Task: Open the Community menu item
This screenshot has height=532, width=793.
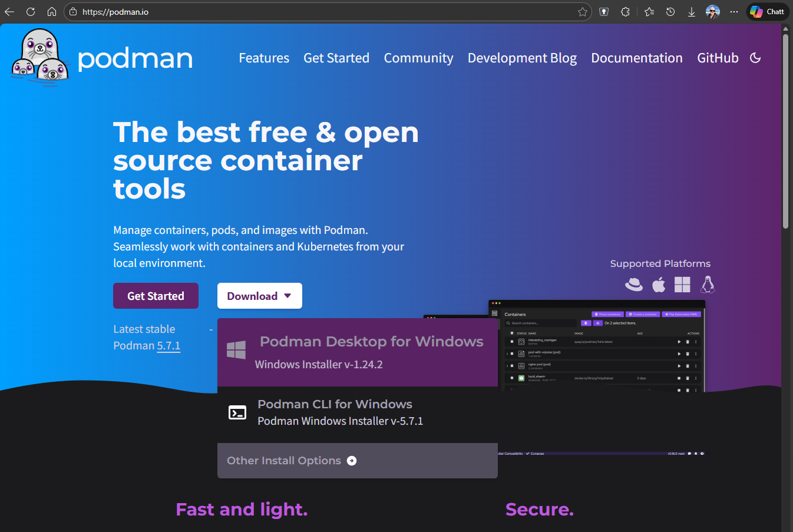Action: point(418,58)
